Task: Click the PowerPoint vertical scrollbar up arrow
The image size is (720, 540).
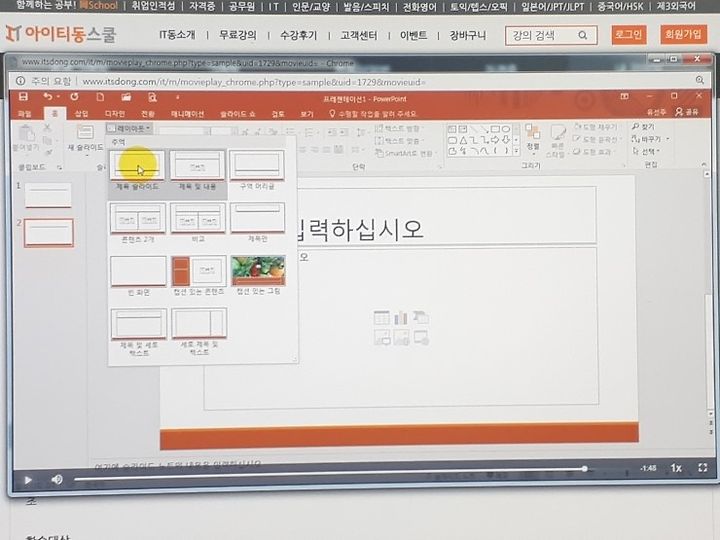Action: tap(708, 174)
